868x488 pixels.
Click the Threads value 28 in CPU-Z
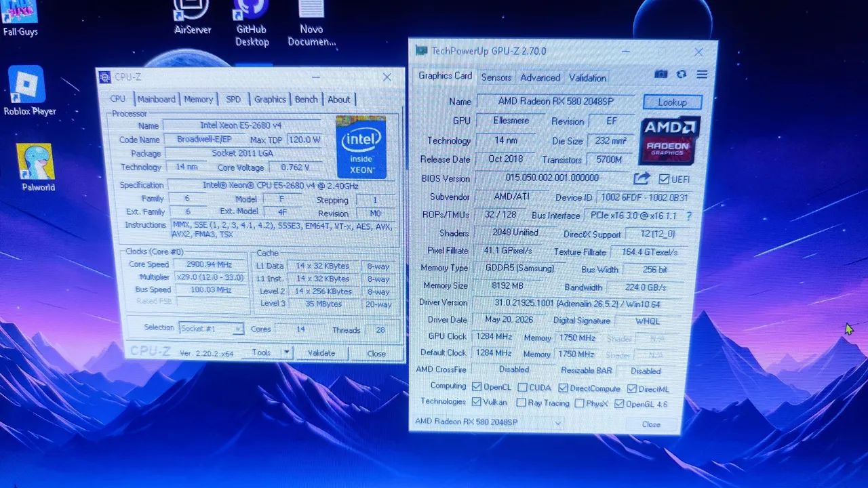click(380, 330)
